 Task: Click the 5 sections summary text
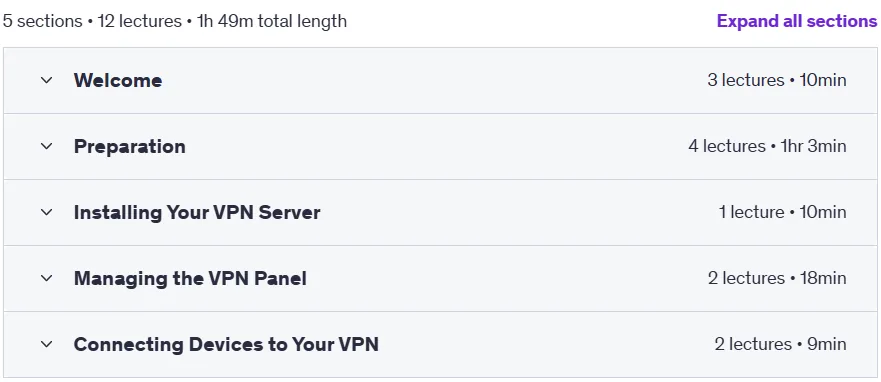[43, 21]
